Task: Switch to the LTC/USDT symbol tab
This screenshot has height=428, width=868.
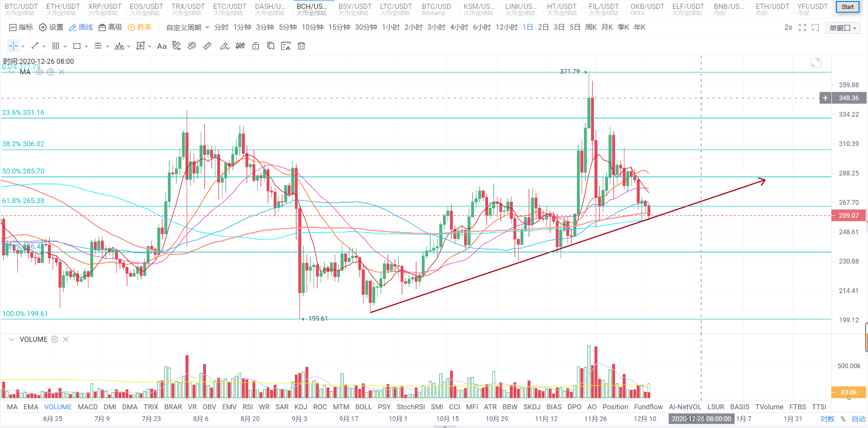Action: [x=396, y=9]
